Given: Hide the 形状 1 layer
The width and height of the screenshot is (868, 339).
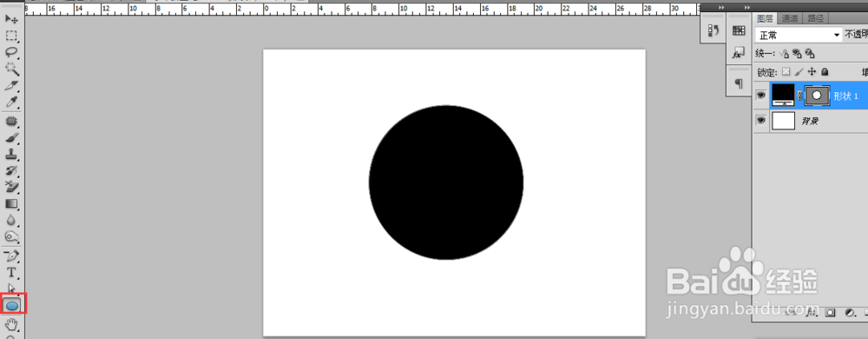Looking at the screenshot, I should click(761, 96).
